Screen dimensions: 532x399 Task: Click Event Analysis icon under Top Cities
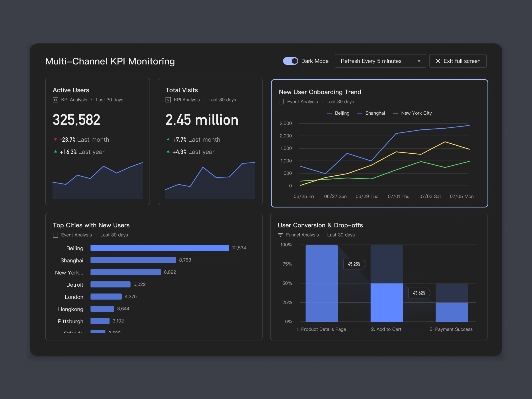55,235
